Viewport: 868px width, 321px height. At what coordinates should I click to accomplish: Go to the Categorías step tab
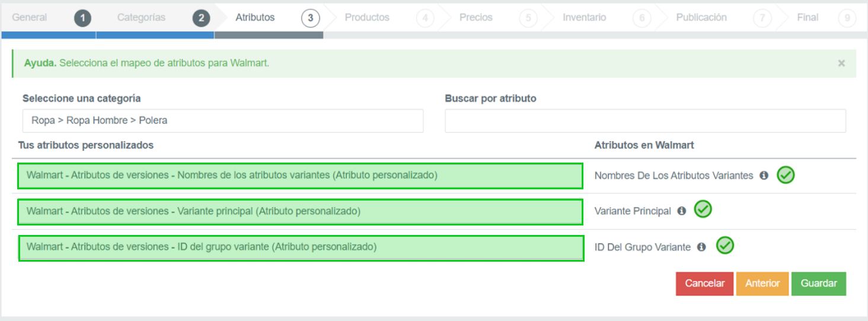point(141,18)
